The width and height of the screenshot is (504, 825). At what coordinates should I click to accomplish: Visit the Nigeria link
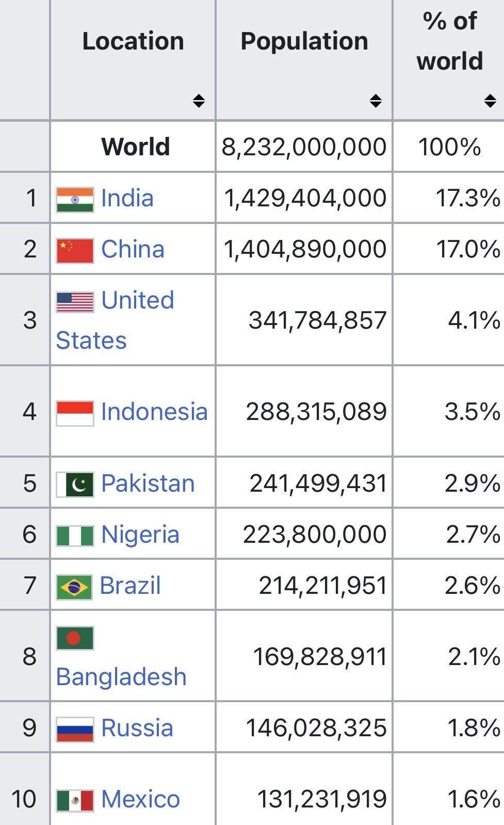click(x=140, y=535)
